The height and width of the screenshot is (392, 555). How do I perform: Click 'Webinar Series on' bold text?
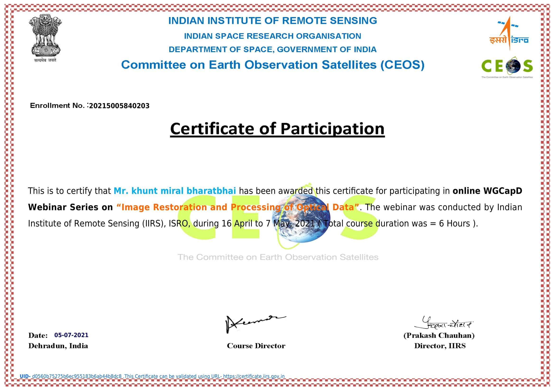pyautogui.click(x=70, y=207)
